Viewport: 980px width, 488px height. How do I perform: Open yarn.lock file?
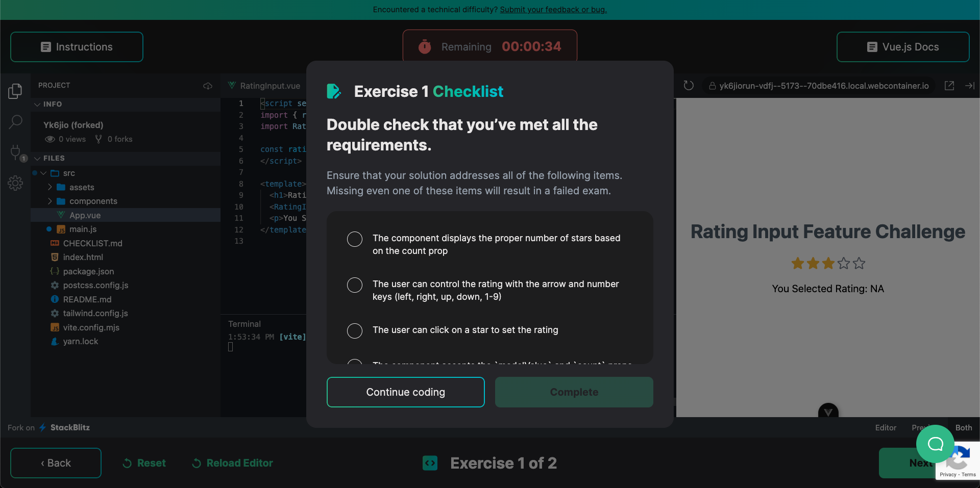click(x=126, y=342)
